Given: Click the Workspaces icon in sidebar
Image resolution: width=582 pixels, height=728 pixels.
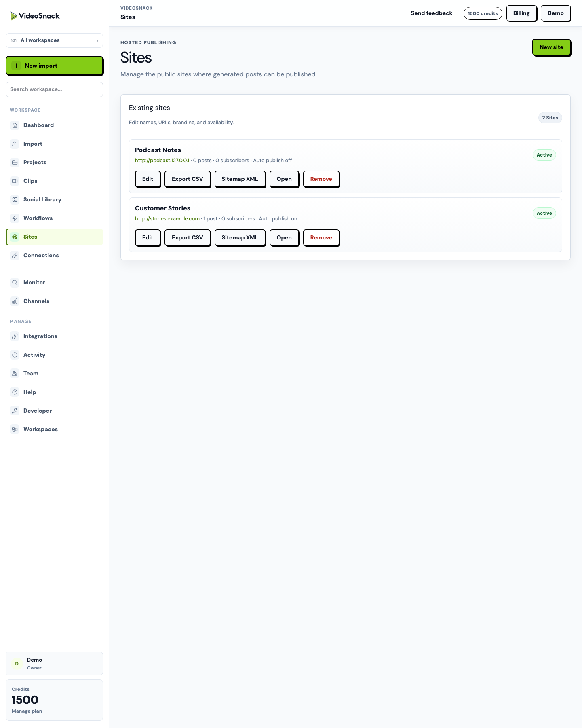Looking at the screenshot, I should pos(15,429).
